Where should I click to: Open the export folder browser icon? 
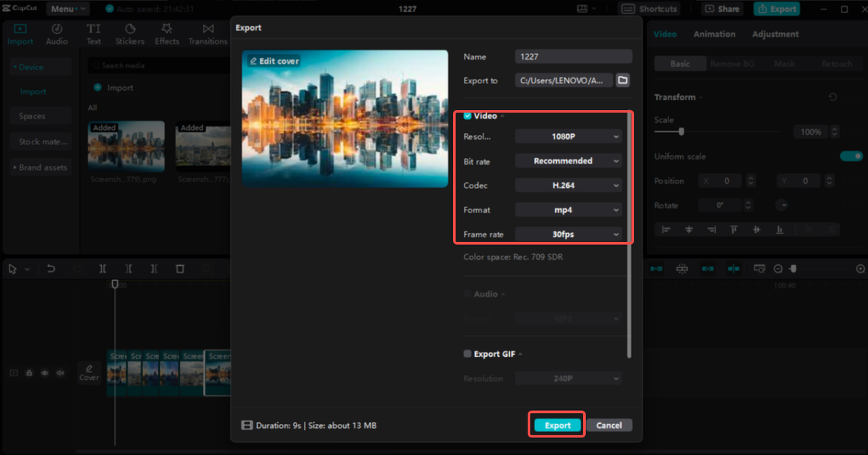pos(623,80)
